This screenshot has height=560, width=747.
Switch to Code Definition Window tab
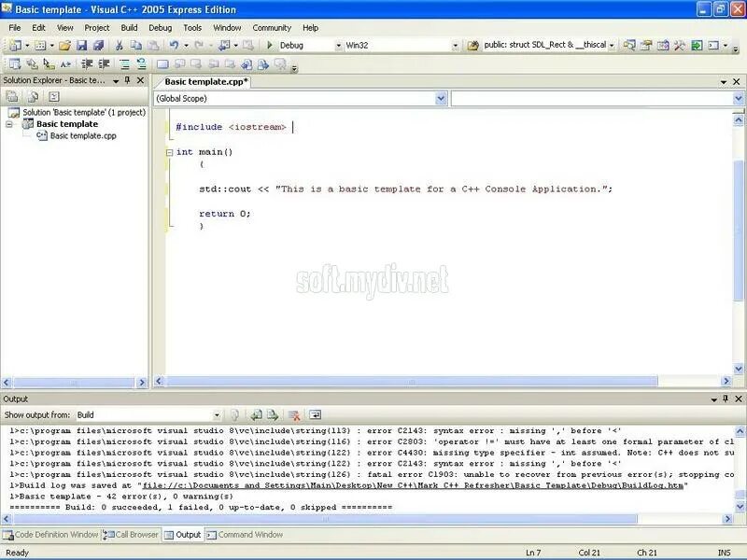point(51,535)
